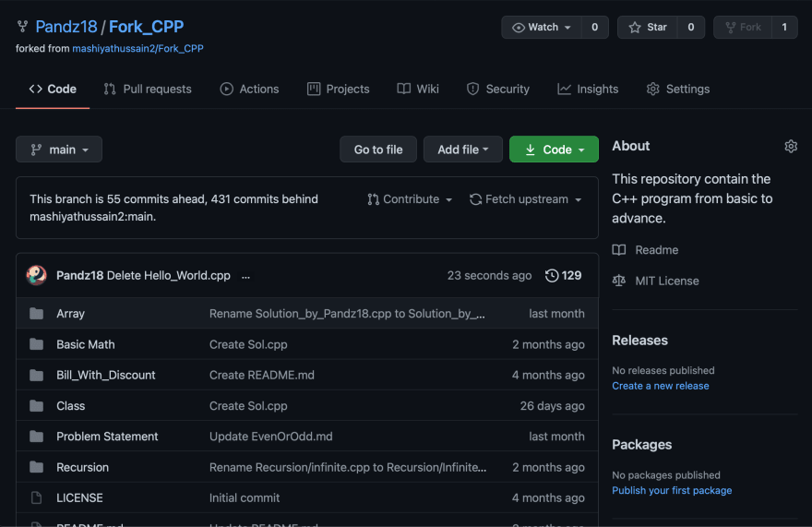Click the Readme book icon in About
The height and width of the screenshot is (527, 812).
[x=619, y=250]
